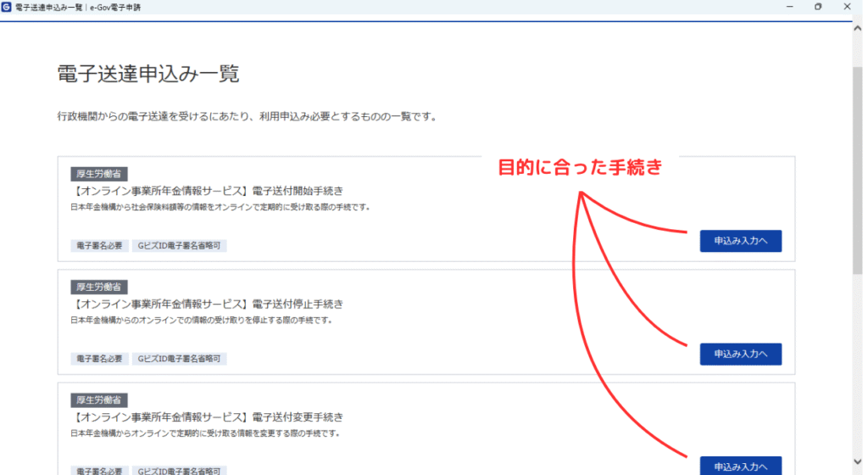Click scrollbar up arrow
Screen dimensions: 868x475
pyautogui.click(x=858, y=29)
